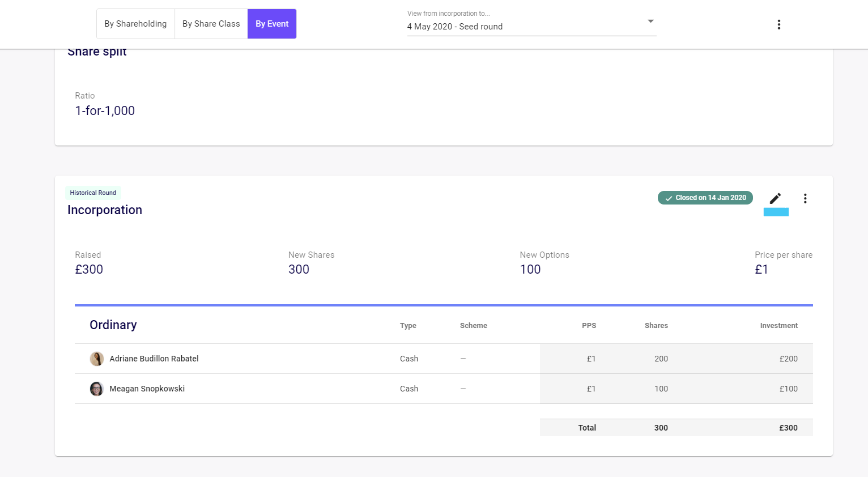The image size is (868, 477).
Task: Click the Investment column header
Action: pos(778,326)
